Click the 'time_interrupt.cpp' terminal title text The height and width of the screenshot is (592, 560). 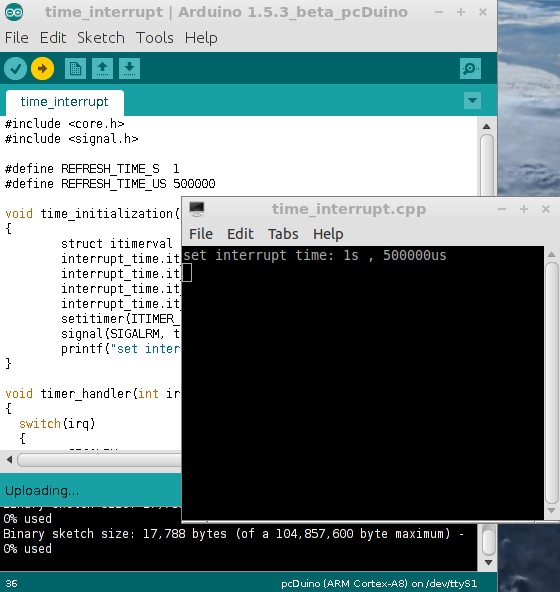click(x=349, y=209)
